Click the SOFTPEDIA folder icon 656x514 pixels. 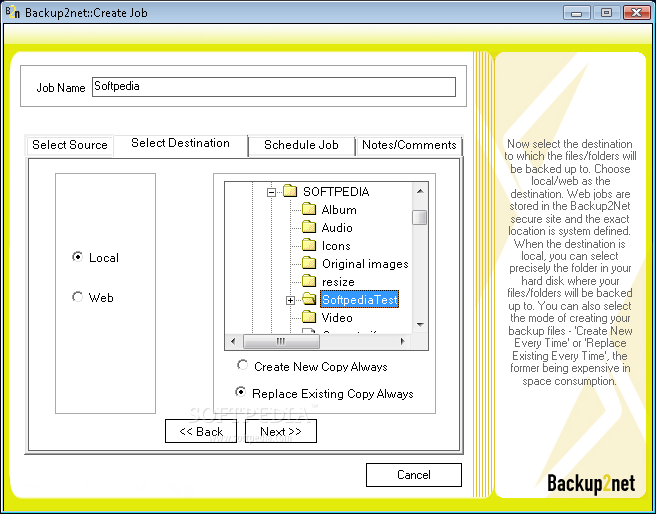(290, 191)
